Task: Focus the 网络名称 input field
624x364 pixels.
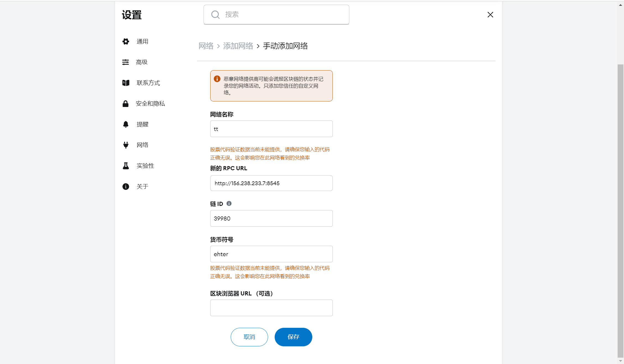Action: (x=271, y=129)
